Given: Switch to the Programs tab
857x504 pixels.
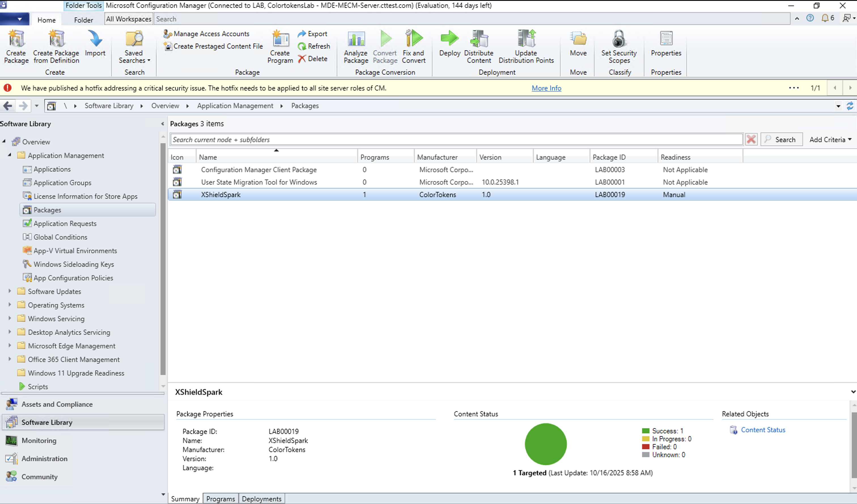Looking at the screenshot, I should coord(220,499).
